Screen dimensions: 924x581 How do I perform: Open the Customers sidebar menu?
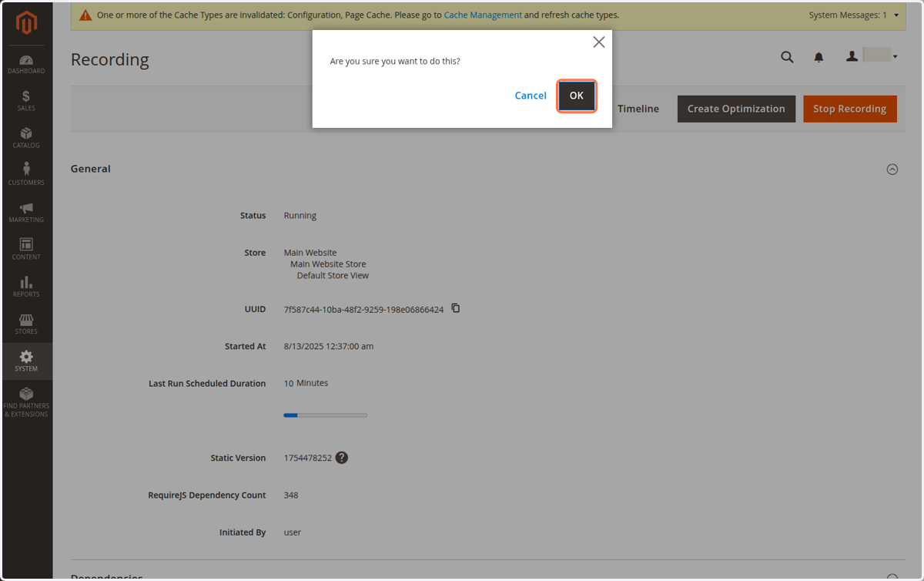(26, 175)
